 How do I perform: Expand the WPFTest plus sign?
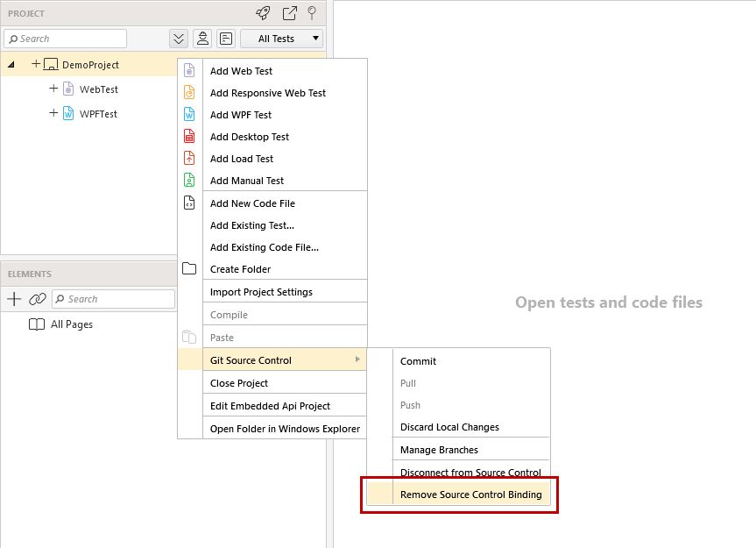tap(53, 113)
